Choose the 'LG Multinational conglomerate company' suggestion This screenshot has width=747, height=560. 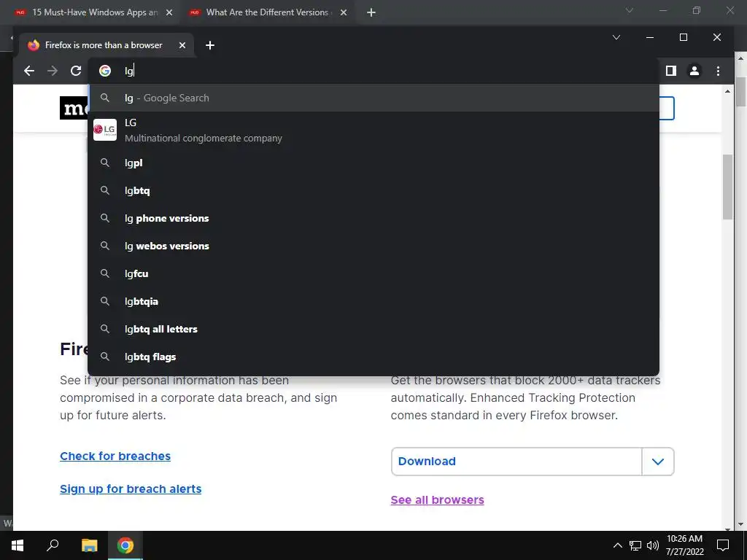click(x=373, y=131)
